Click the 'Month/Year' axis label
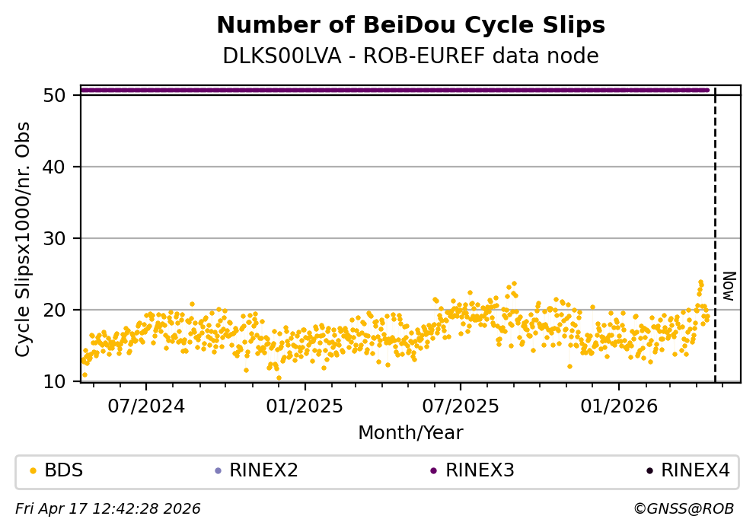This screenshot has height=532, width=756. pyautogui.click(x=410, y=433)
